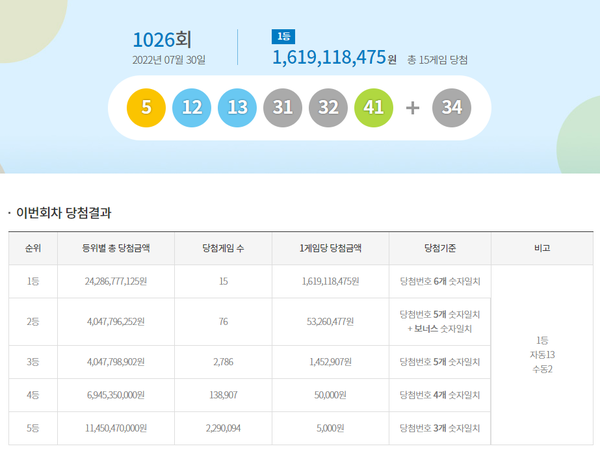Click the 4등 rank cell

pos(33,395)
